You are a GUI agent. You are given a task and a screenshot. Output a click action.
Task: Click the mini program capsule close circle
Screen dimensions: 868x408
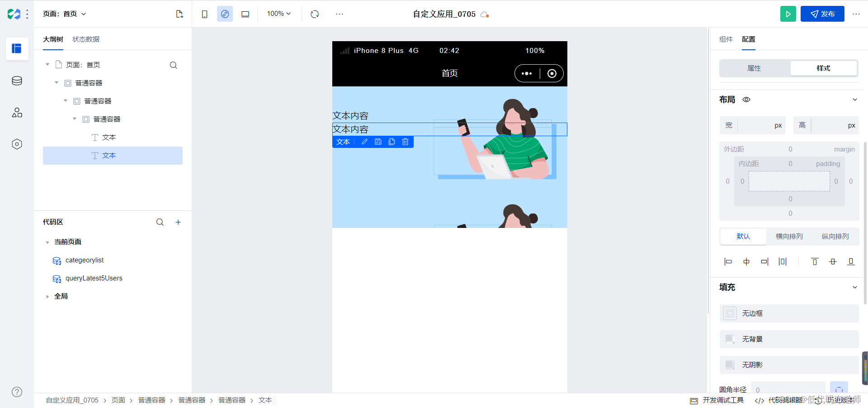[x=552, y=74]
